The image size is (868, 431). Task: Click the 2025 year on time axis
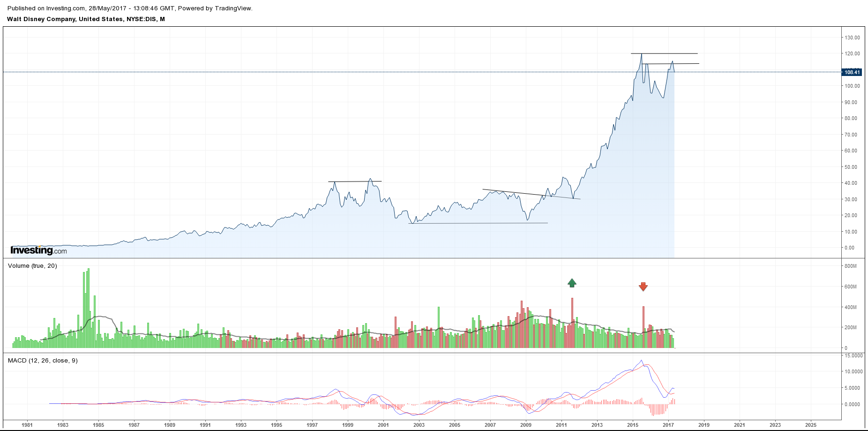point(811,425)
